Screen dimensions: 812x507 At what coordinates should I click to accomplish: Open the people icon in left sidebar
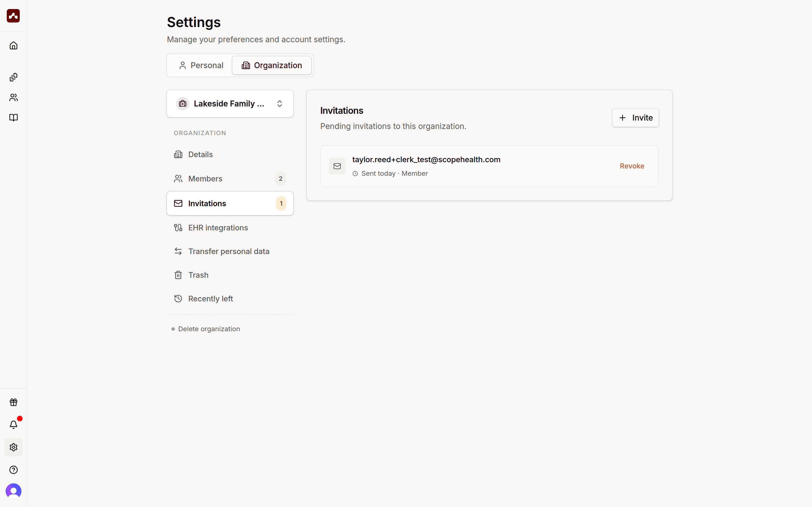[x=14, y=97]
